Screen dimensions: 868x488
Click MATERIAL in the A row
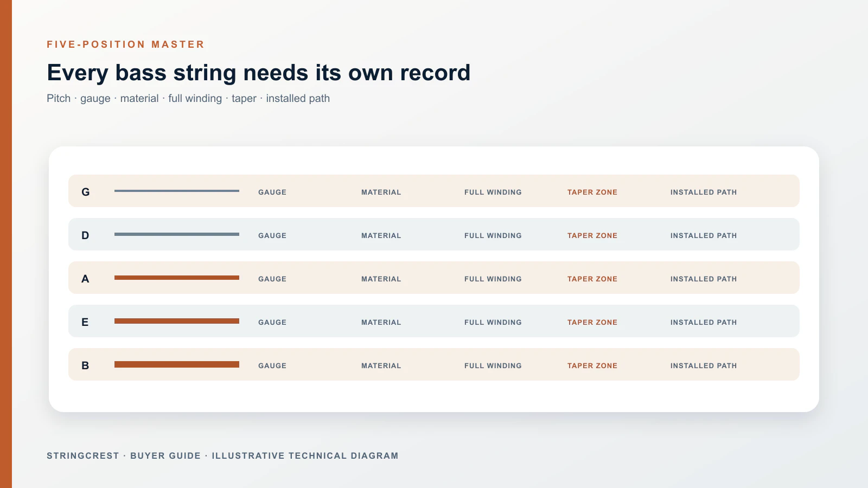(x=381, y=279)
